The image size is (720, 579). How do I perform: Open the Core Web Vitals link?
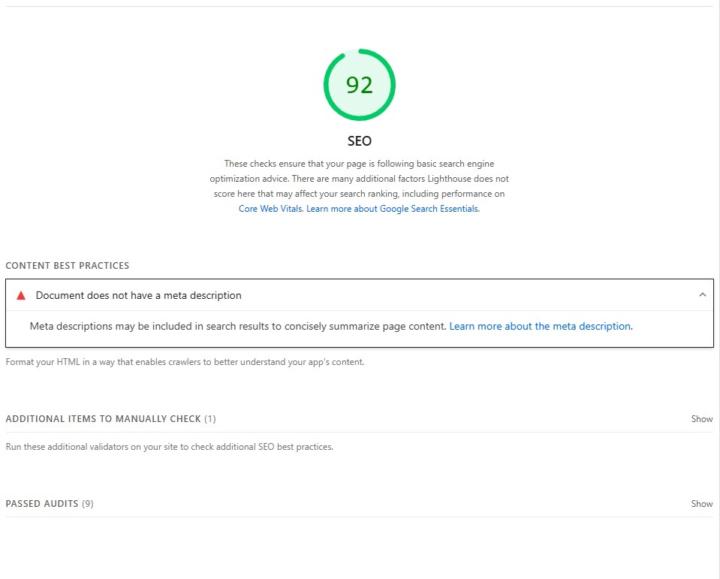coord(270,208)
